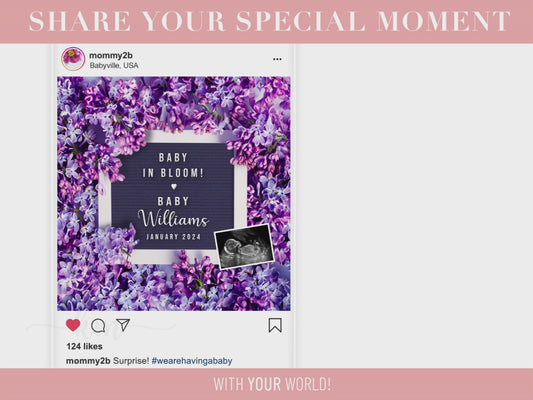The image size is (533, 400).
Task: Click the small white heart on the board
Action: tap(174, 186)
